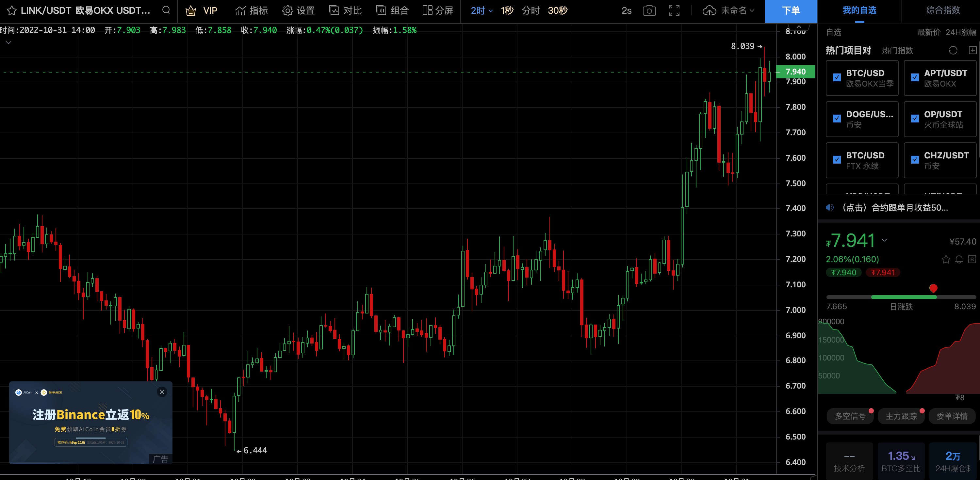The height and width of the screenshot is (480, 980).
Task: Click the price alert bell icon
Action: pyautogui.click(x=959, y=259)
